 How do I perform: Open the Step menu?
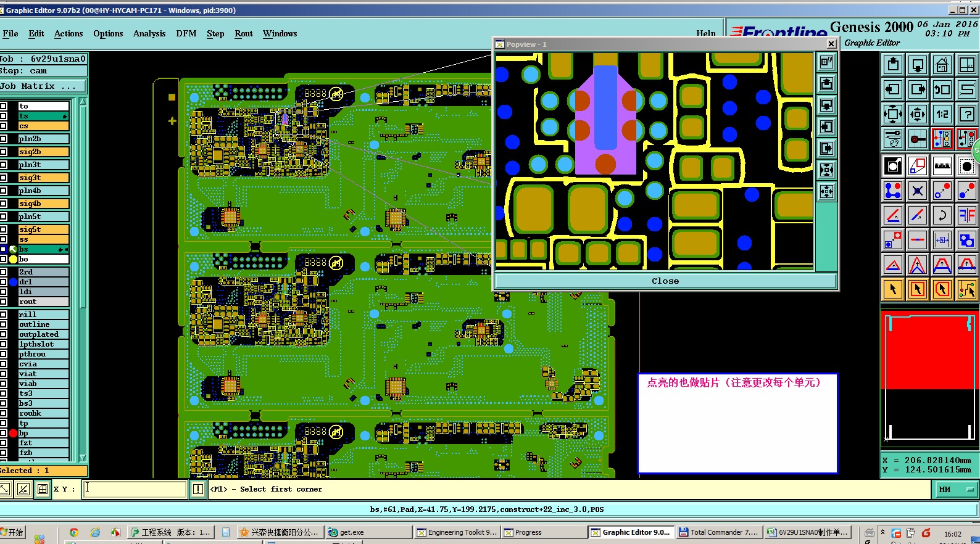point(215,33)
